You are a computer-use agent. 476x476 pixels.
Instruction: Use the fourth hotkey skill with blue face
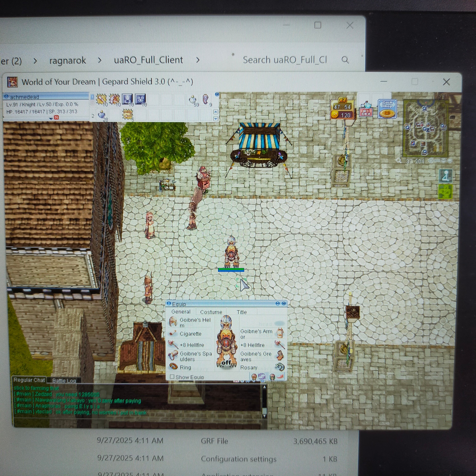pyautogui.click(x=140, y=99)
